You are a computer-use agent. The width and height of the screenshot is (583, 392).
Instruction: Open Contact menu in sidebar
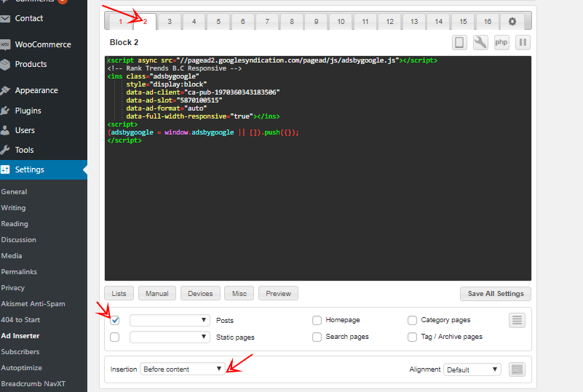29,18
